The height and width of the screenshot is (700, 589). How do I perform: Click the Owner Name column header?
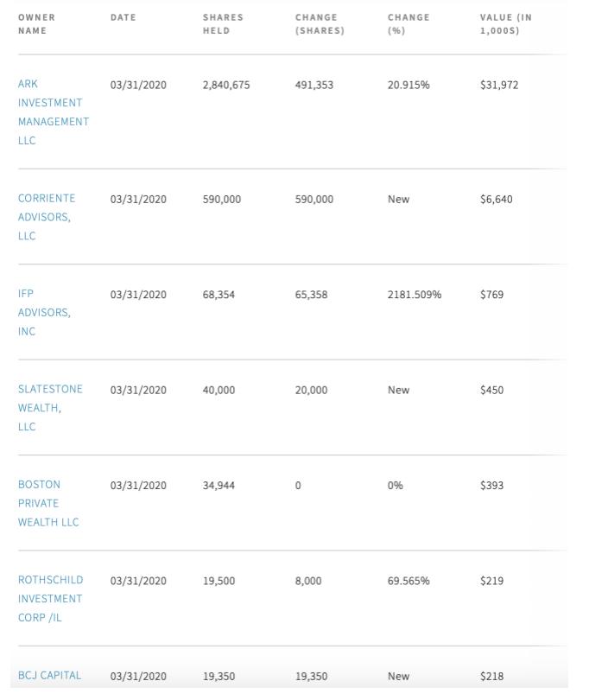[36, 24]
